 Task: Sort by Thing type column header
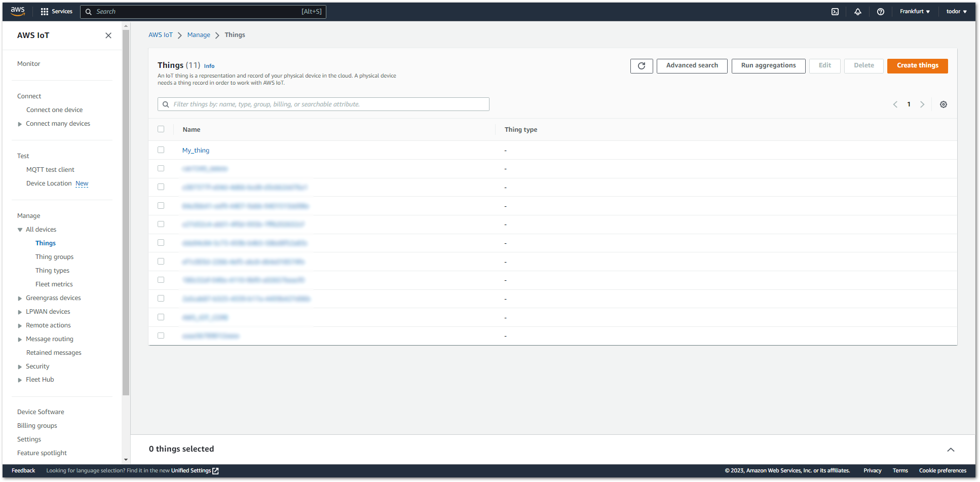click(521, 130)
